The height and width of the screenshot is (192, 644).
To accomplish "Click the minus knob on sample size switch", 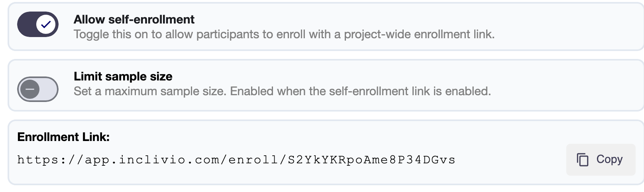I will point(30,89).
